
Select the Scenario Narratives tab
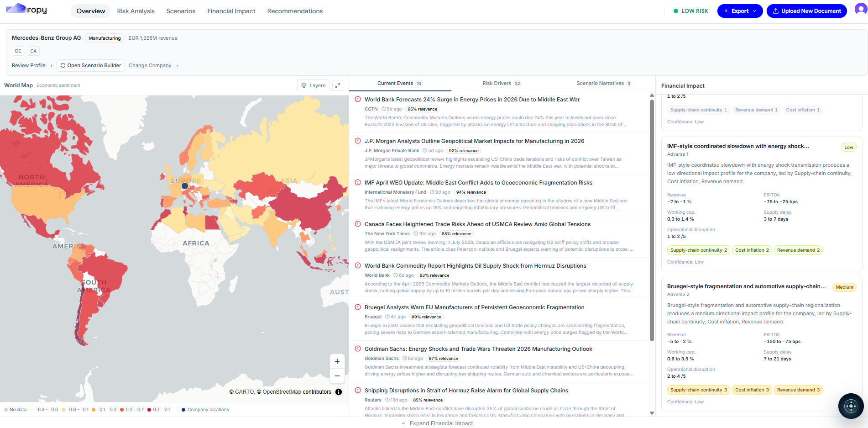[604, 83]
